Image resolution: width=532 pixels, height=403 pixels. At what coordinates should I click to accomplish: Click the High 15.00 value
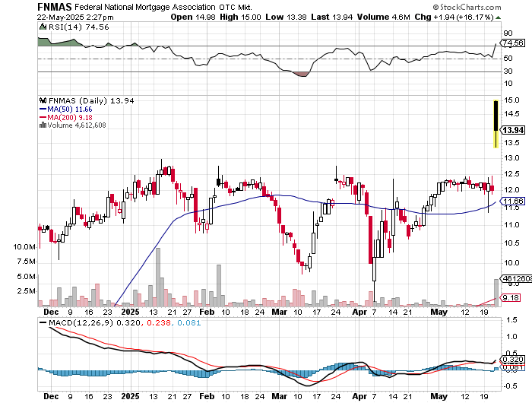(x=240, y=17)
